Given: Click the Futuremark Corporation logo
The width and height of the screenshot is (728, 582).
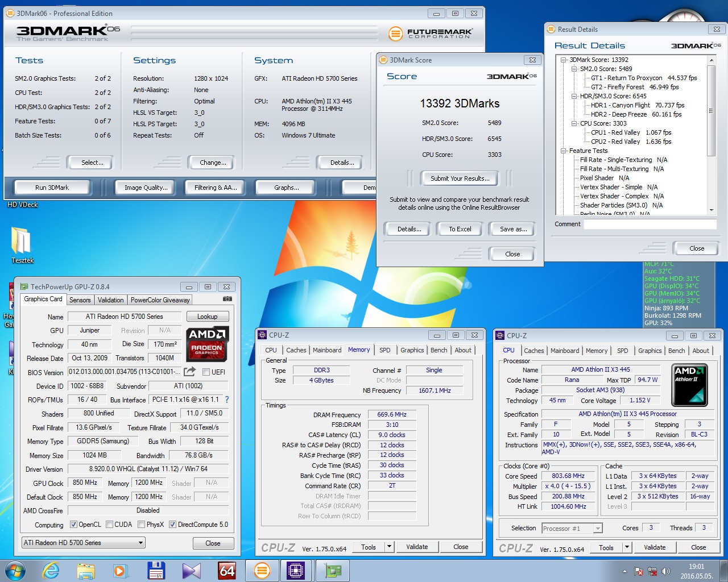Looking at the screenshot, I should pos(431,34).
